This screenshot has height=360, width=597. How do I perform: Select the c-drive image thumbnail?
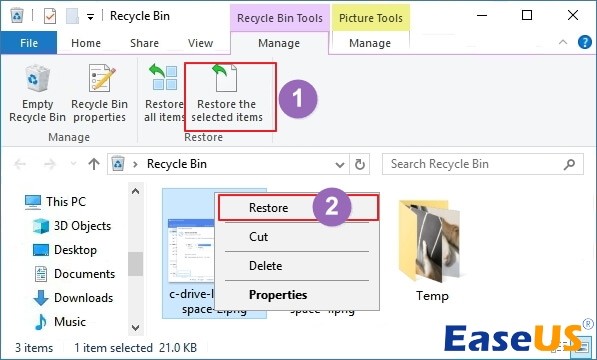point(190,251)
